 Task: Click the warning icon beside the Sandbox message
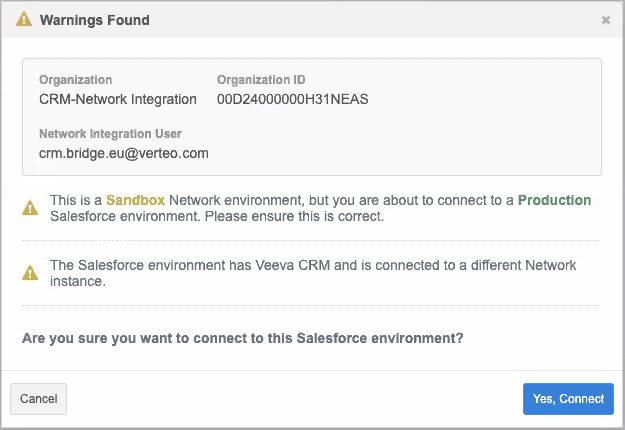(x=31, y=208)
